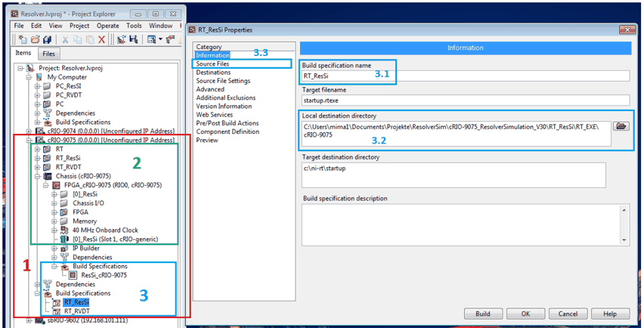Click the cRIO-9074 target icon
This screenshot has width=644, height=328.
click(40, 131)
